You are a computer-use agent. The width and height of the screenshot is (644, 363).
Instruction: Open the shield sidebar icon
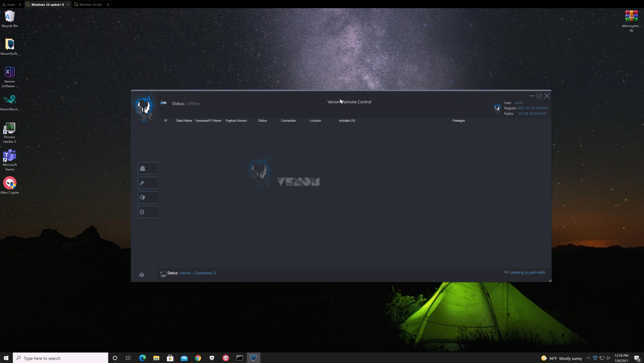pos(142,212)
